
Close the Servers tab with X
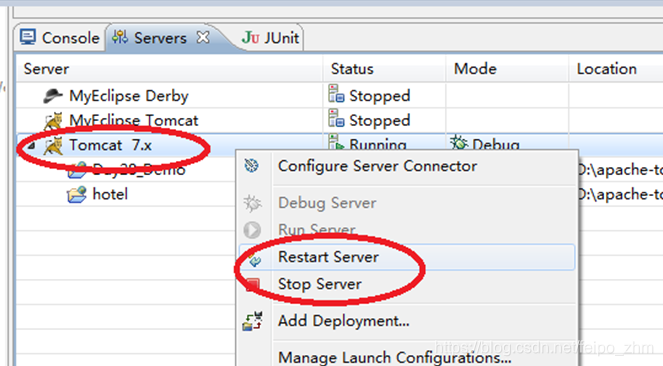(203, 38)
